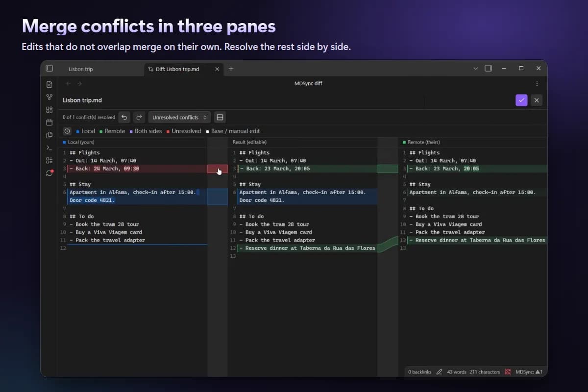The image size is (588, 392).
Task: Click the red Unresolved legend swatch
Action: tap(168, 131)
